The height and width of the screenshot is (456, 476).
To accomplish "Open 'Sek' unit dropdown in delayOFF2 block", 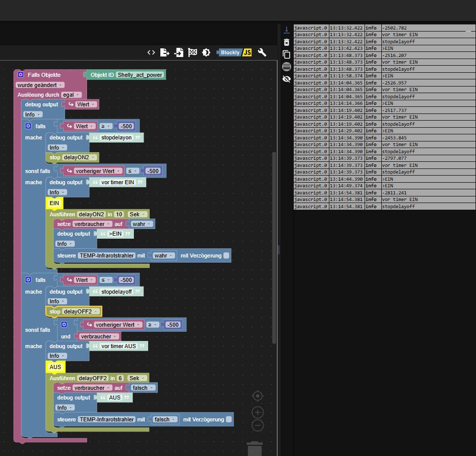I will tap(137, 378).
